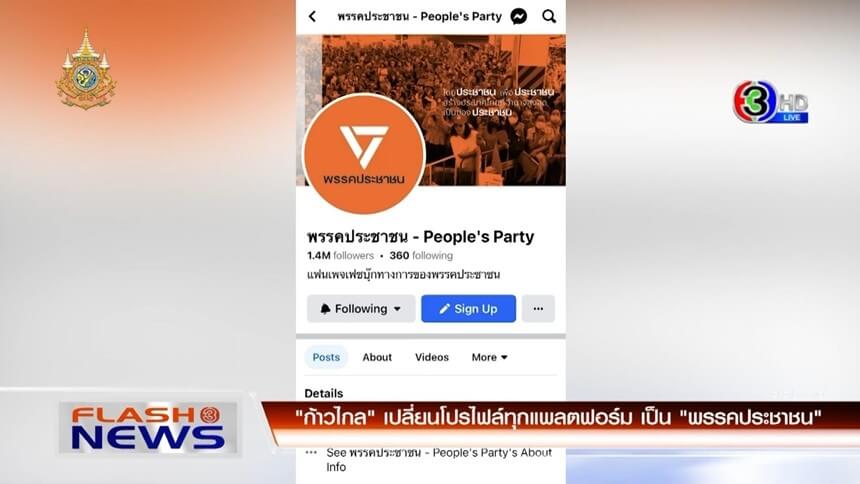Image resolution: width=860 pixels, height=484 pixels.
Task: Click the ellipsis icon beside About Info
Action: coord(311,453)
